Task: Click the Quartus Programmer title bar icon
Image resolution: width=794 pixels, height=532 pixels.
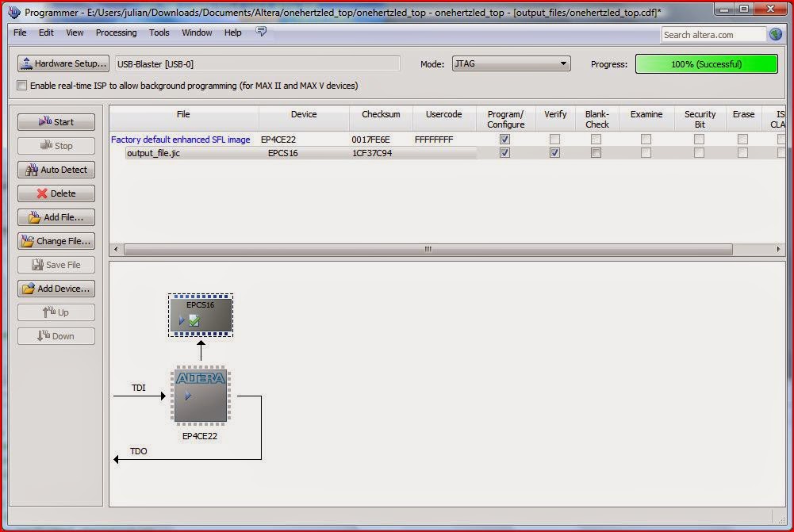Action: [14, 12]
